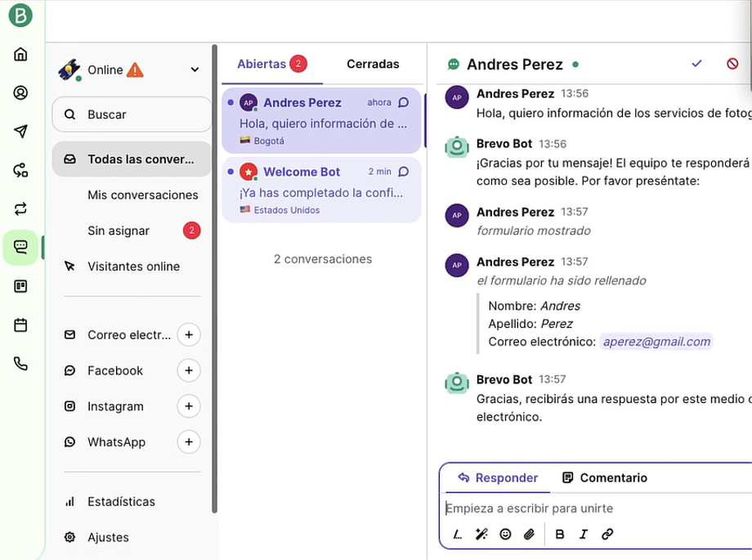Open the WhatsApp channel item
Image resolution: width=752 pixels, height=560 pixels.
pyautogui.click(x=105, y=442)
